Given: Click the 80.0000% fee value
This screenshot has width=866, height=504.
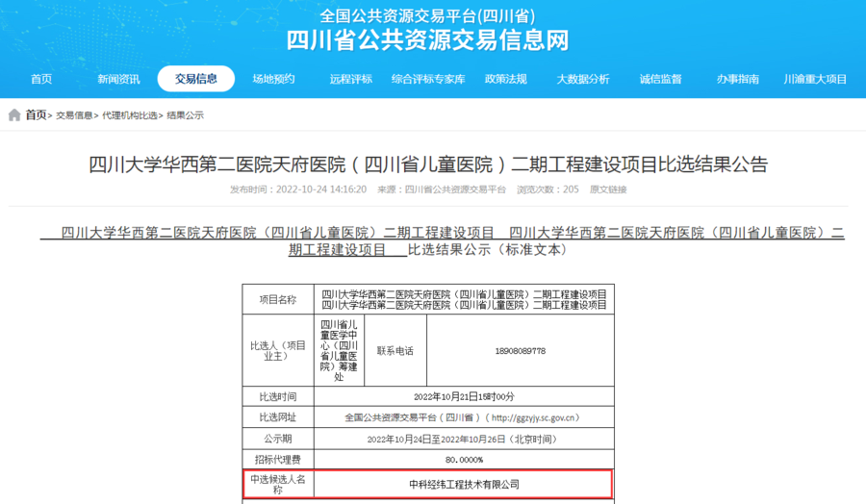Looking at the screenshot, I should pyautogui.click(x=464, y=460).
